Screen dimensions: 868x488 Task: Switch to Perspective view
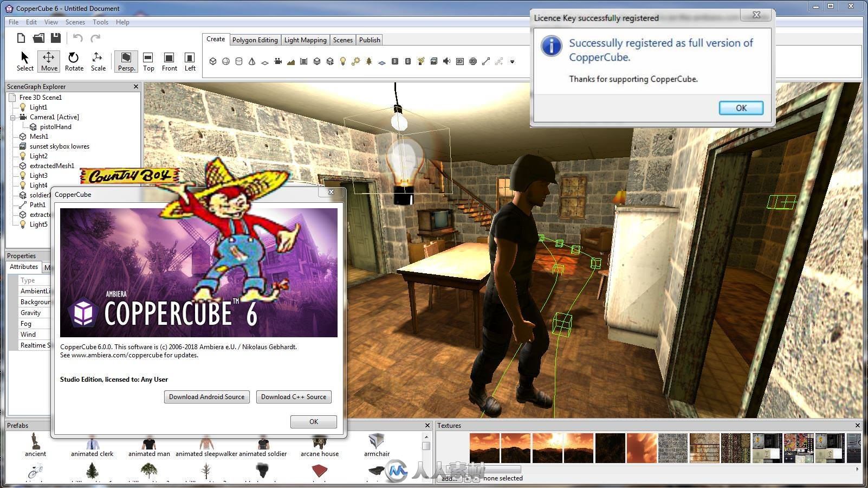(x=126, y=61)
